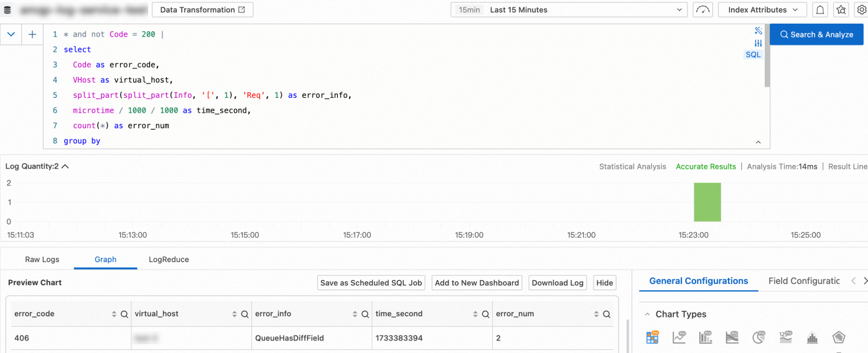Click the 406 error code cell
The width and height of the screenshot is (868, 353).
(70, 338)
